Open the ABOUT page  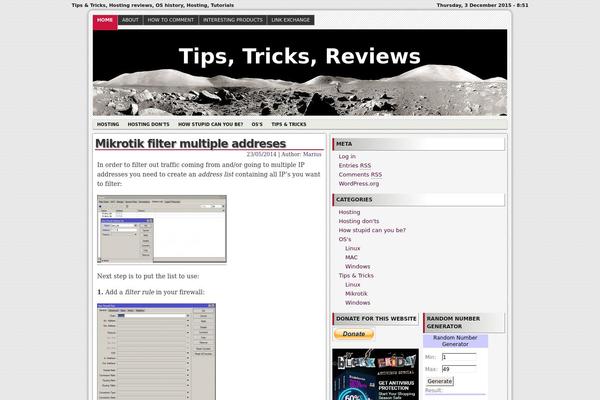(130, 20)
